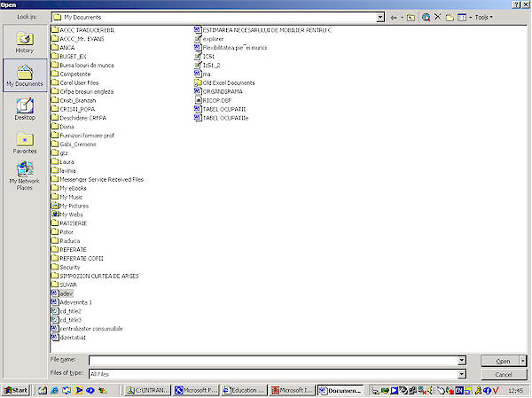Click the Delete (X) toolbar icon
Image resolution: width=532 pixels, height=398 pixels.
[x=438, y=17]
